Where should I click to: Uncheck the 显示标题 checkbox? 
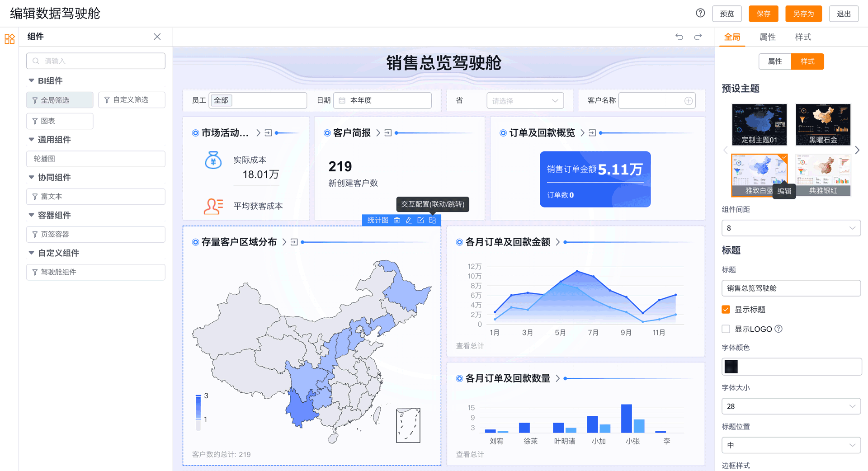point(726,310)
